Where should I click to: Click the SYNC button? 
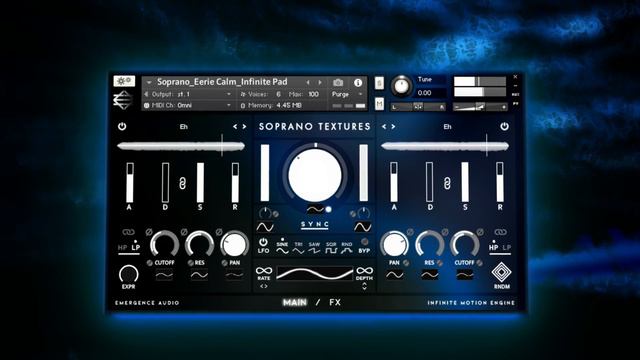315,224
